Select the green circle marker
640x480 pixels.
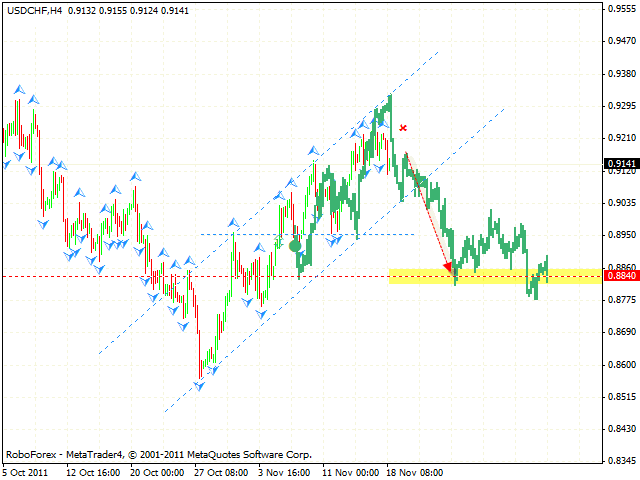pos(294,245)
